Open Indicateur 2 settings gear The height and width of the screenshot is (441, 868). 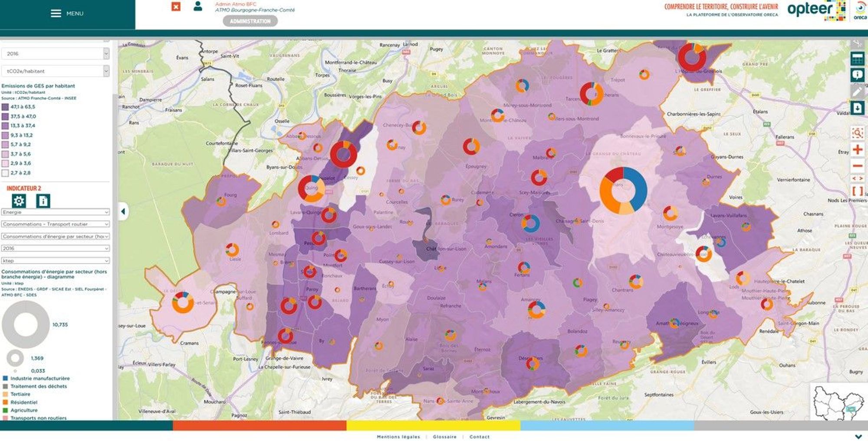click(19, 201)
